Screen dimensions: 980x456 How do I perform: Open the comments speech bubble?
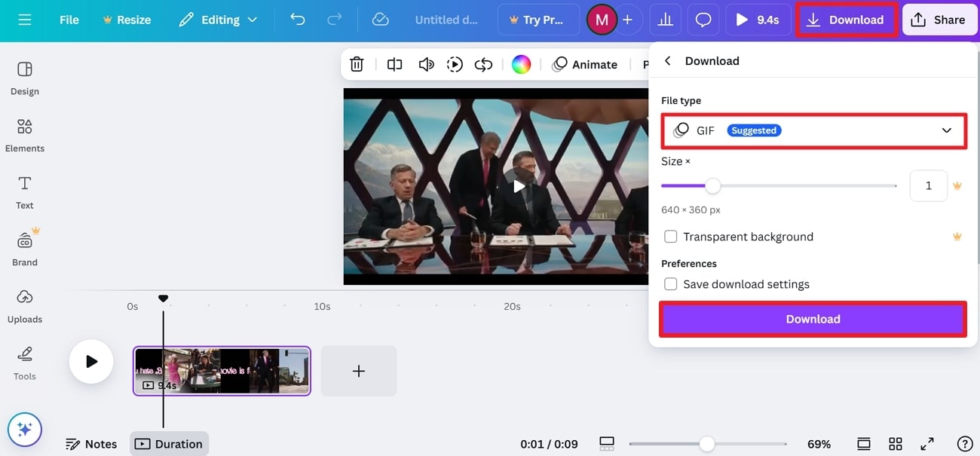(703, 20)
